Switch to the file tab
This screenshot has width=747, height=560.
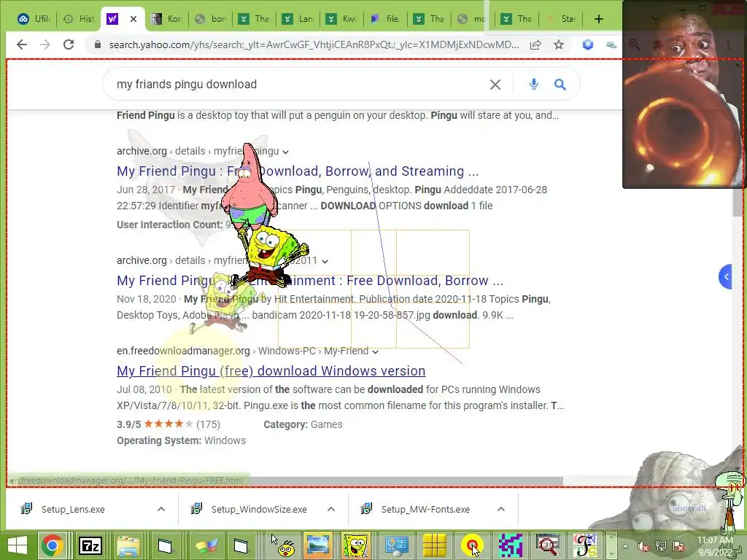[x=385, y=19]
